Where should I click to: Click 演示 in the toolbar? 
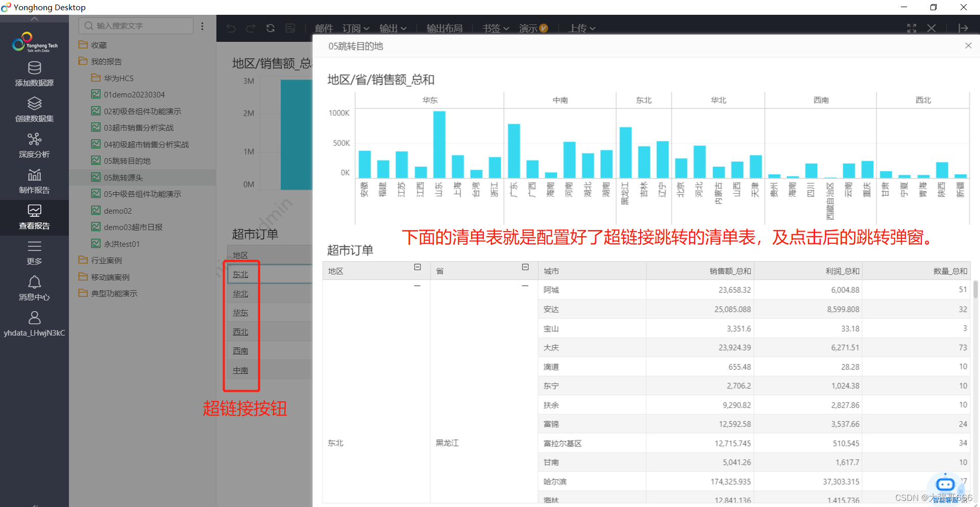533,28
